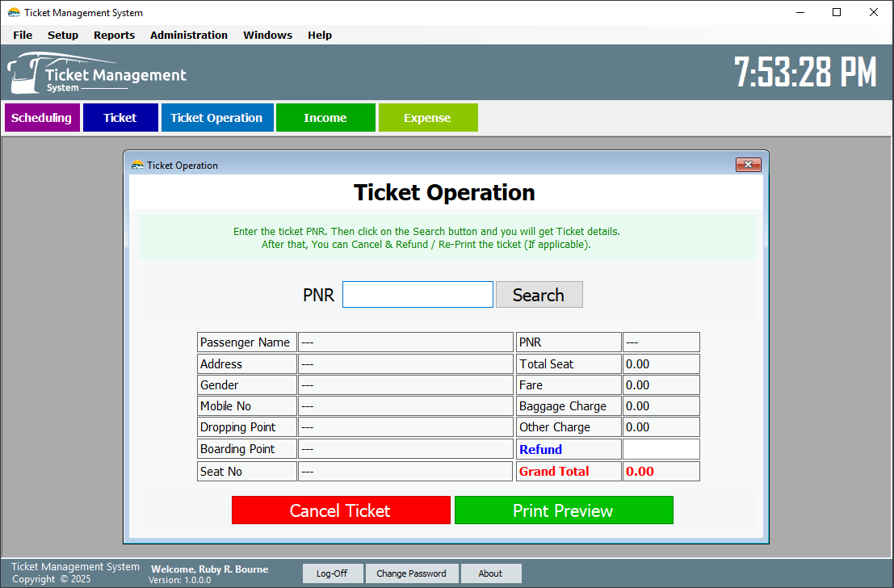Open the Expense module

[x=428, y=117]
